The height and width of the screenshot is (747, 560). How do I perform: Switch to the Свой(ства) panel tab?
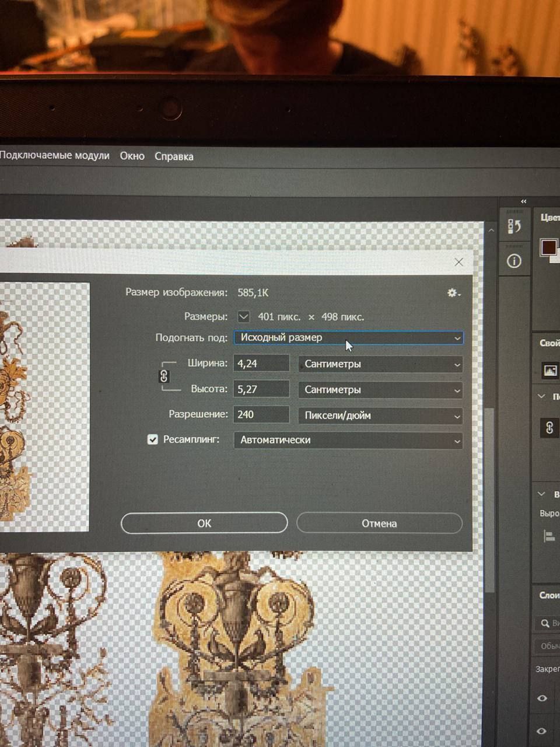549,343
